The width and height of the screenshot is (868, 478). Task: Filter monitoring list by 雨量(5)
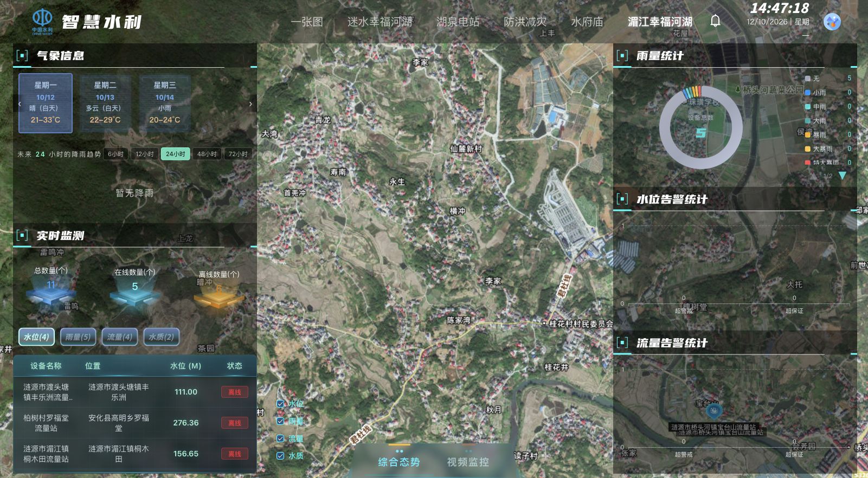click(78, 337)
